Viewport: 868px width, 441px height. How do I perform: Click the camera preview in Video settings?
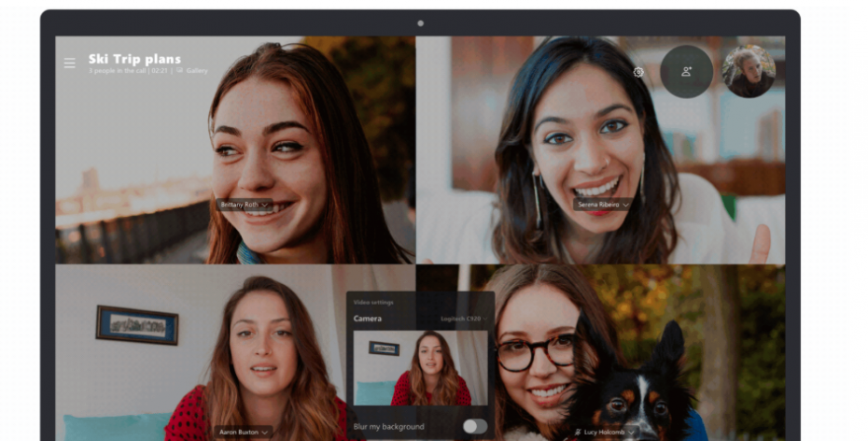[420, 368]
